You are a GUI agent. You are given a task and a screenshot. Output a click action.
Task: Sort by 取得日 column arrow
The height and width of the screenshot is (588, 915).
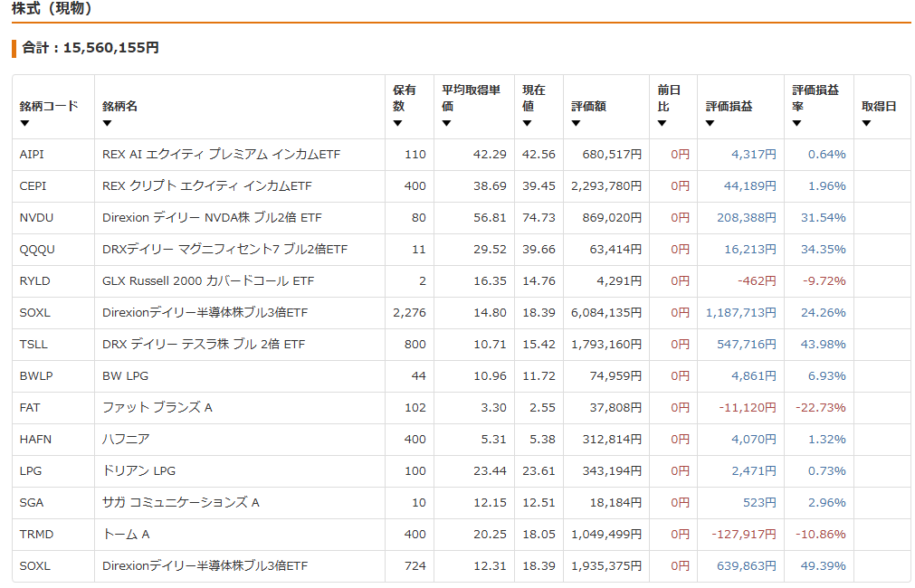point(866,123)
